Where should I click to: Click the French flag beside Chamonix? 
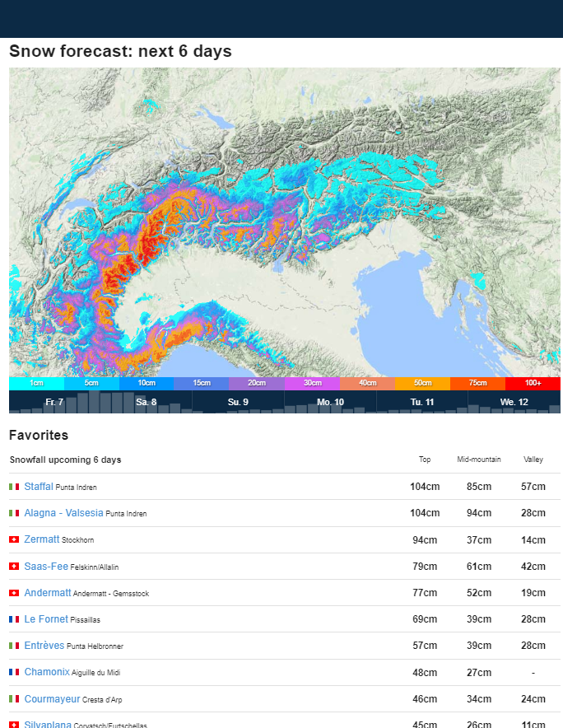tap(14, 672)
